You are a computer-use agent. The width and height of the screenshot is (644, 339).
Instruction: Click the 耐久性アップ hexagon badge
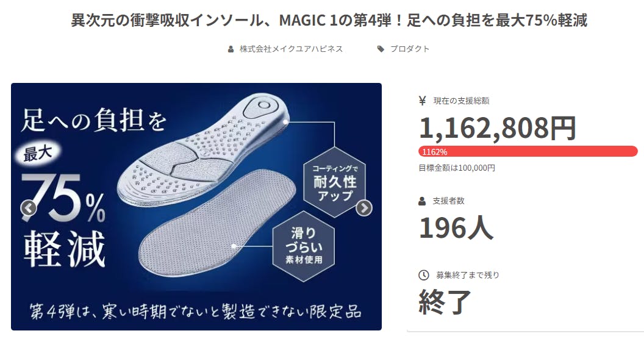pyautogui.click(x=334, y=182)
